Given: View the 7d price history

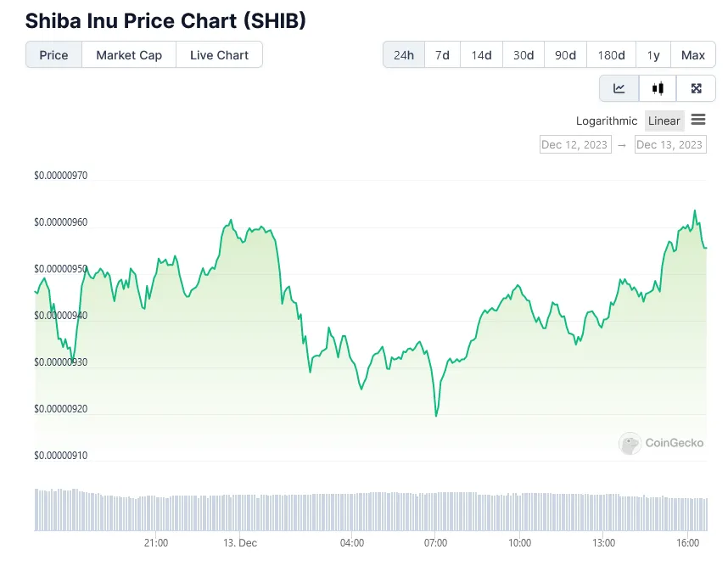Looking at the screenshot, I should coord(442,54).
